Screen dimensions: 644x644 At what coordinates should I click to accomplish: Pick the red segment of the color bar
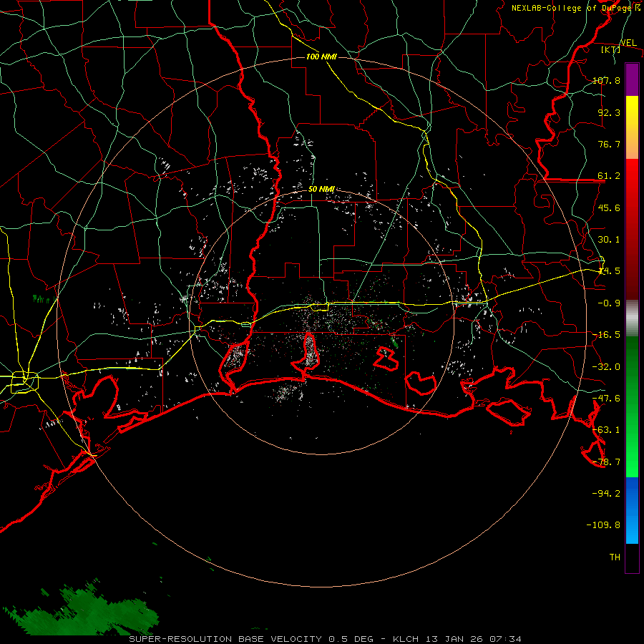632,229
